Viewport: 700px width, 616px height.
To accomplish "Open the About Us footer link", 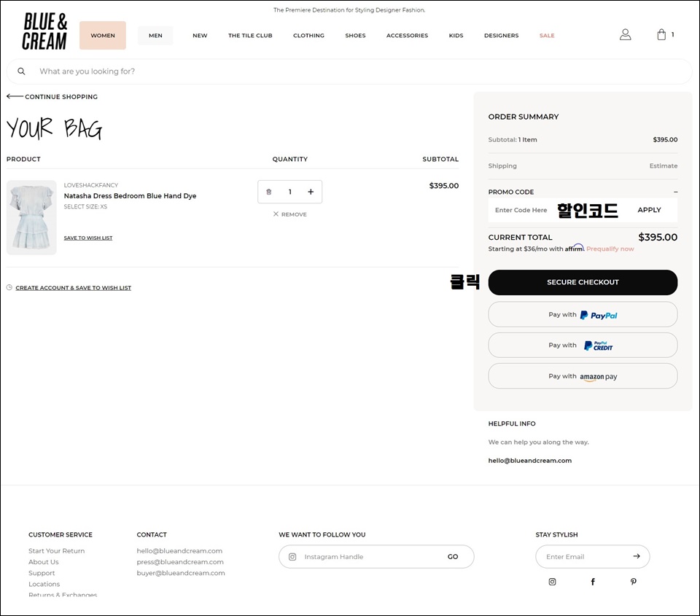I will point(43,562).
